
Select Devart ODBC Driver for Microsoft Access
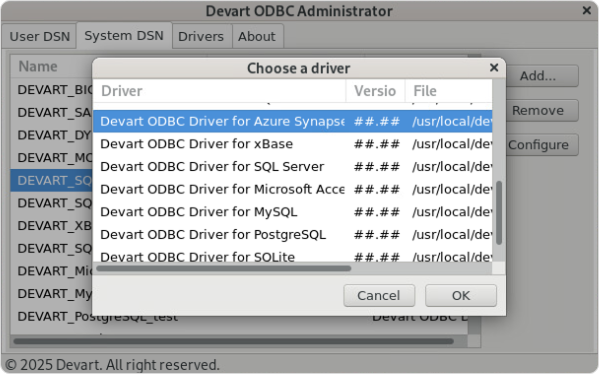(x=292, y=189)
